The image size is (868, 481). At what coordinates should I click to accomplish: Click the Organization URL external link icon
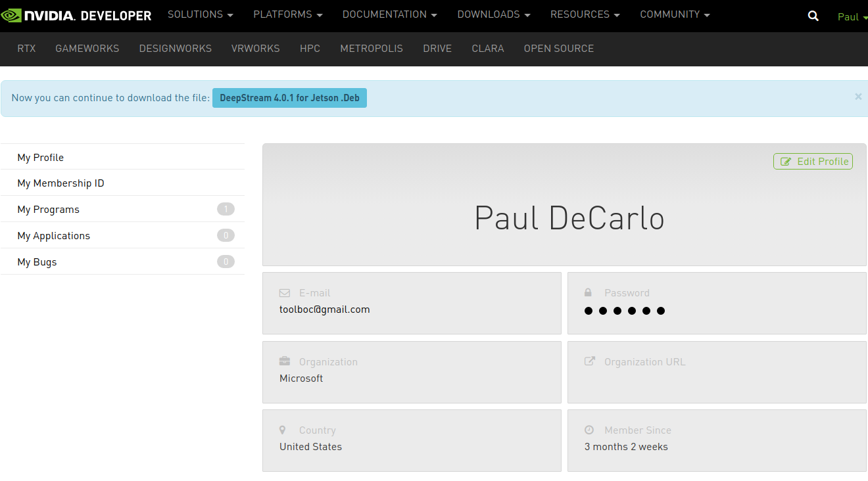[590, 361]
